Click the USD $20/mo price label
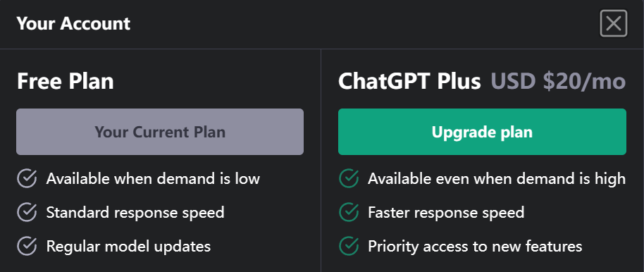Image resolution: width=644 pixels, height=272 pixels. click(558, 81)
